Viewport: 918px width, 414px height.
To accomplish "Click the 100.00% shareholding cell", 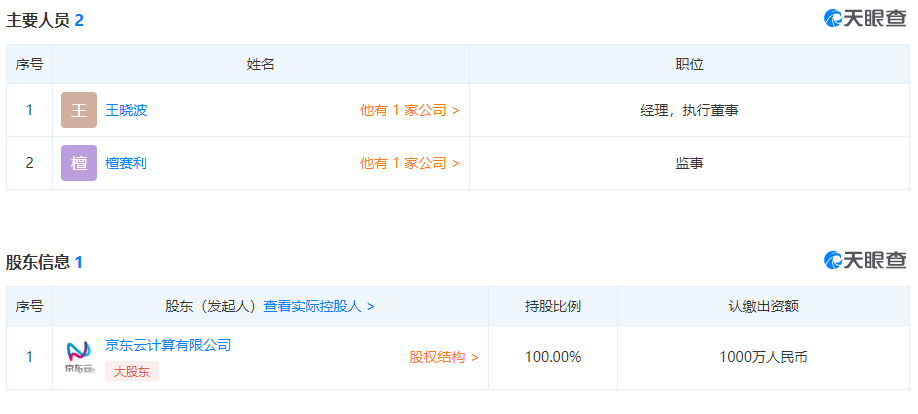I will (x=553, y=357).
